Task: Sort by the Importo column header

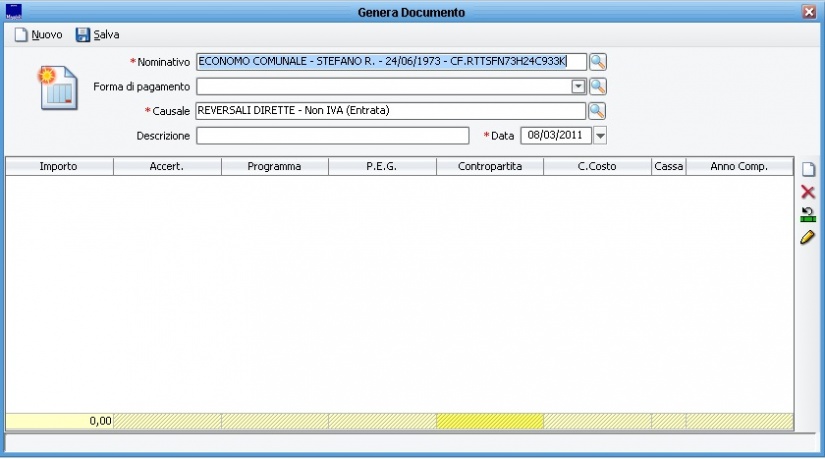Action: 59,167
